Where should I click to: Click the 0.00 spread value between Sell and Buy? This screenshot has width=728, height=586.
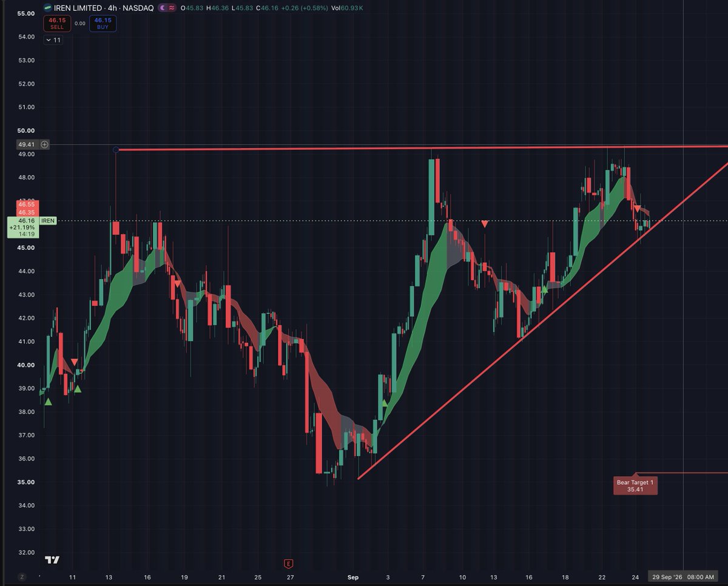point(79,24)
